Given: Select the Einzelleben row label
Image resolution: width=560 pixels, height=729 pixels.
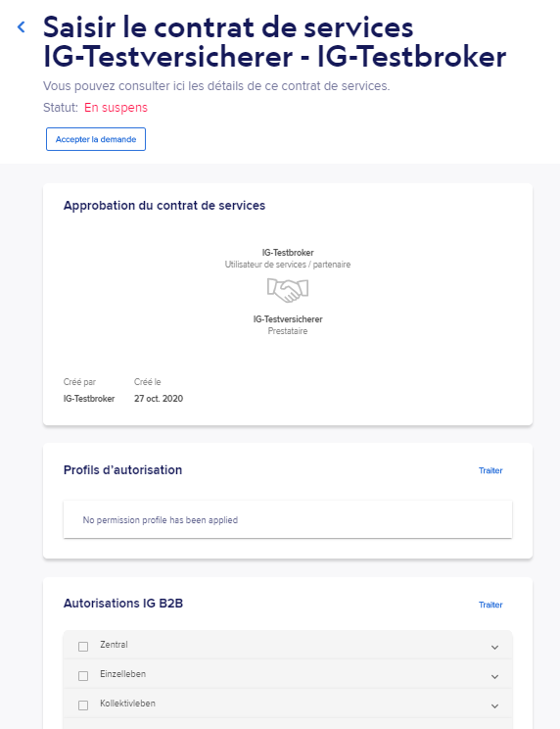Looking at the screenshot, I should (123, 674).
